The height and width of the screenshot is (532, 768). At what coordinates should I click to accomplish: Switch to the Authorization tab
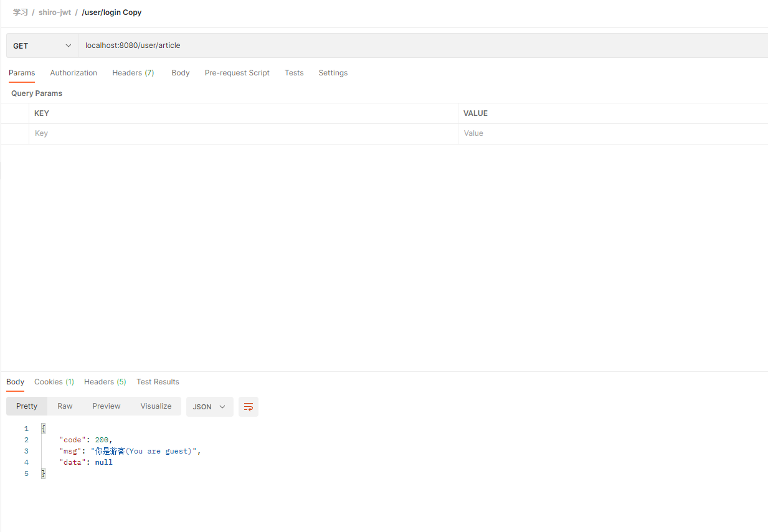pos(73,73)
